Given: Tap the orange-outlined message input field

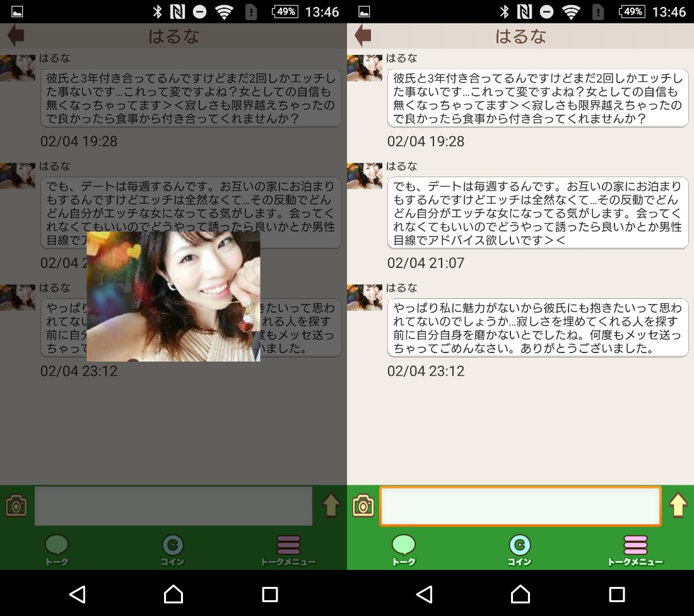Looking at the screenshot, I should click(x=520, y=505).
